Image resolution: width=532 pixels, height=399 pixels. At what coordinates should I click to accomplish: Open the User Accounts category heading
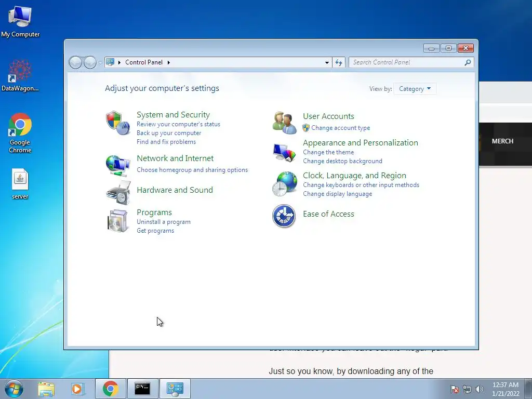click(328, 116)
